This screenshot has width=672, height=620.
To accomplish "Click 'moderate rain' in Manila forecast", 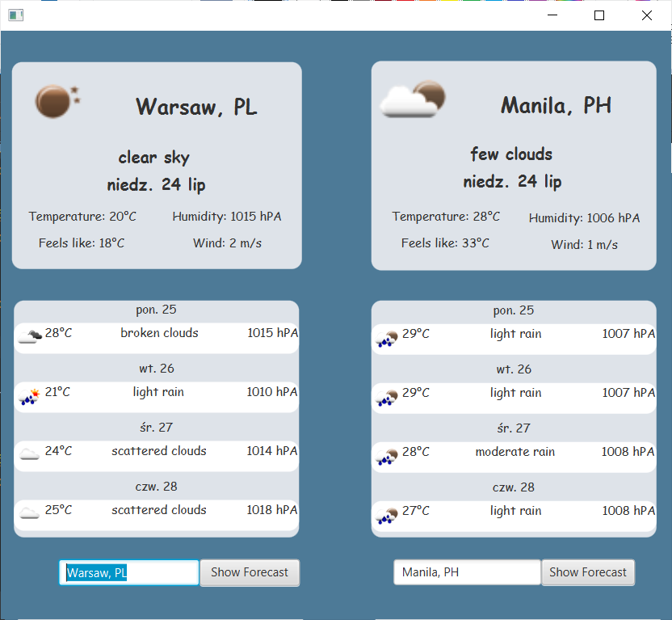I will tap(515, 452).
